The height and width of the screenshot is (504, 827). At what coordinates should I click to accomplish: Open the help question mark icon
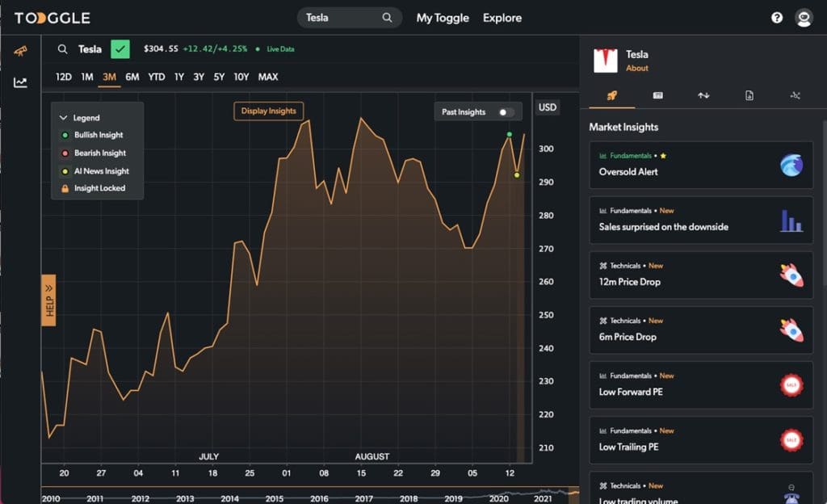click(x=776, y=18)
